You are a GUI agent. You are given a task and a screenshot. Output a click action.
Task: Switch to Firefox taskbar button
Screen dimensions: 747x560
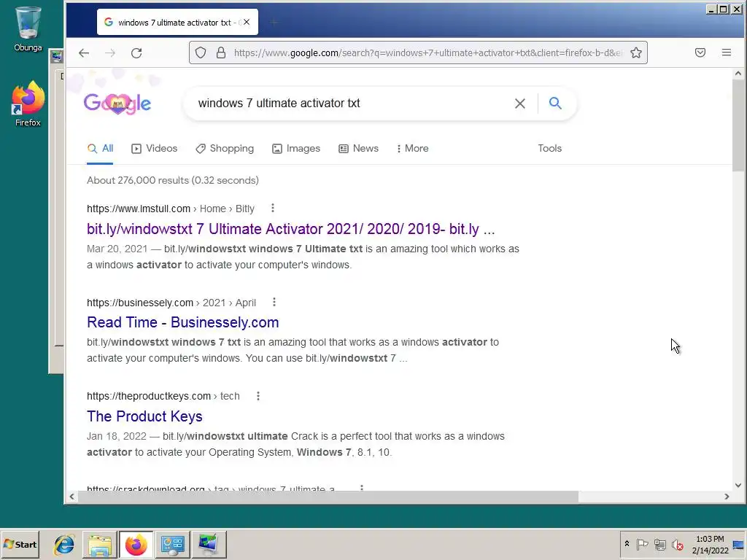click(x=136, y=544)
